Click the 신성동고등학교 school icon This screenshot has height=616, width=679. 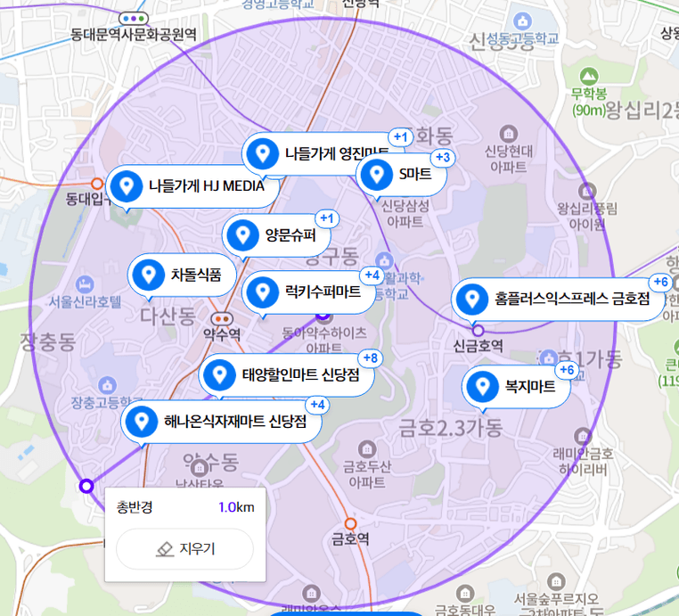pyautogui.click(x=522, y=21)
